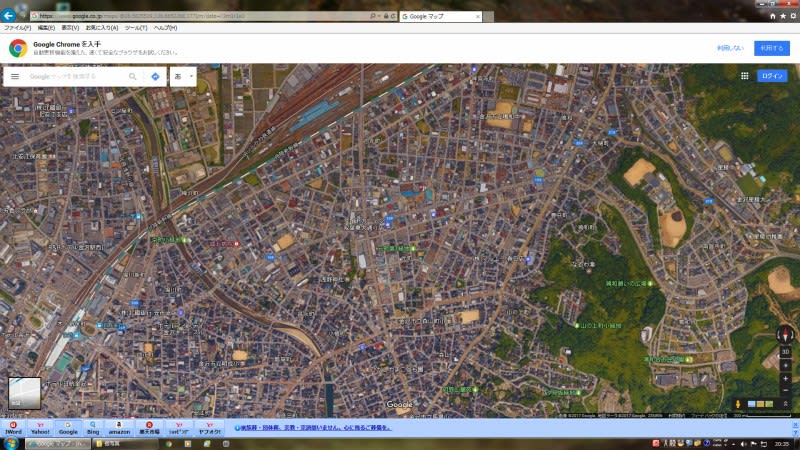Open the あ input mode dropdown
The height and width of the screenshot is (450, 800).
coord(183,77)
